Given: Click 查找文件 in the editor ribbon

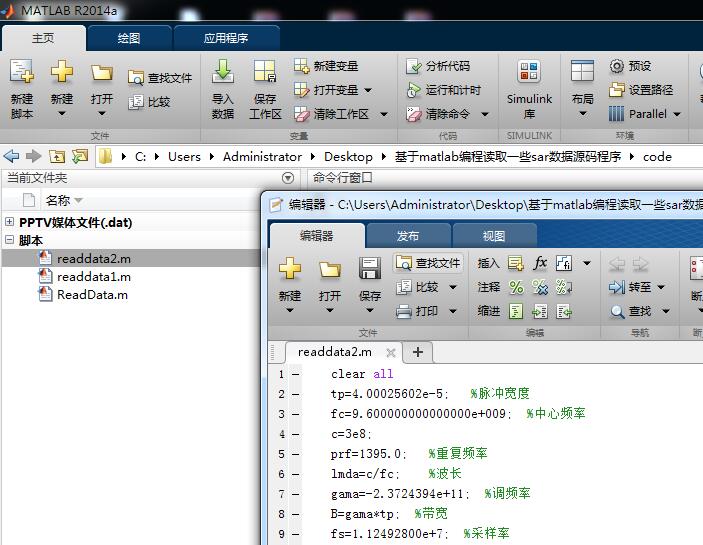Looking at the screenshot, I should [x=428, y=263].
